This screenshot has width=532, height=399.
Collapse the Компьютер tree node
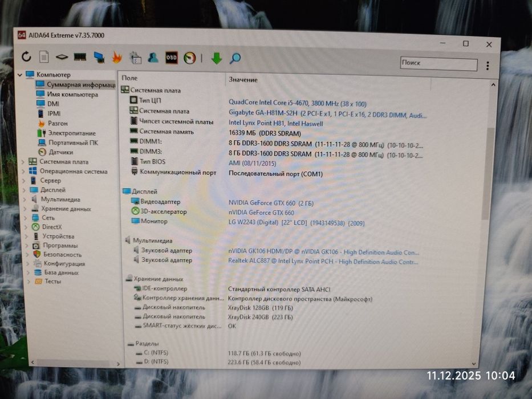point(20,75)
